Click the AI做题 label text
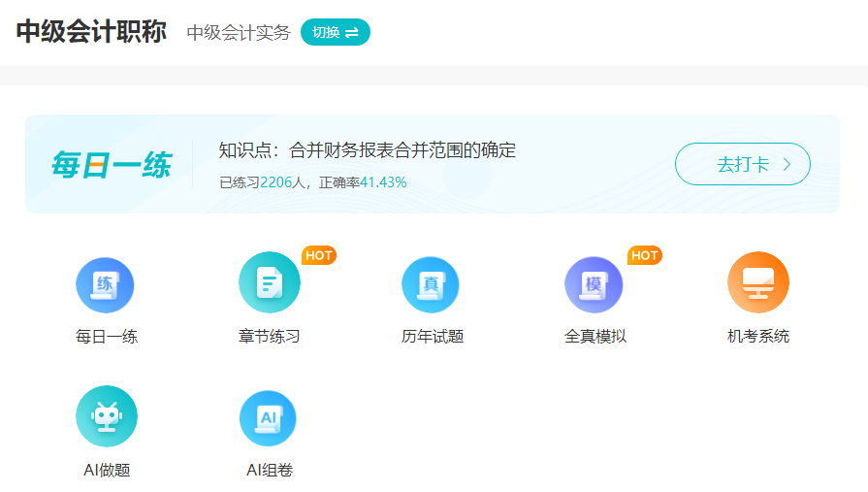Screen dimensions: 868x492 [x=107, y=470]
